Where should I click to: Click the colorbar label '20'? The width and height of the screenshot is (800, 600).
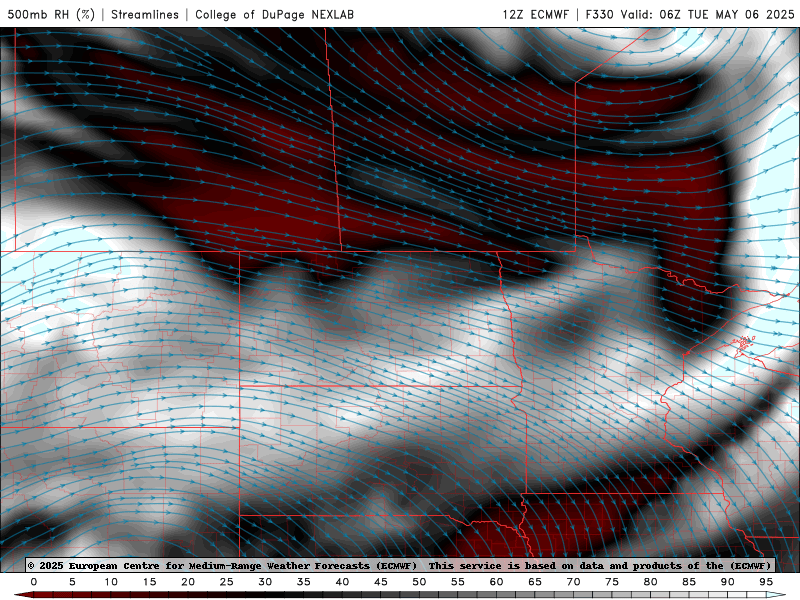188,582
